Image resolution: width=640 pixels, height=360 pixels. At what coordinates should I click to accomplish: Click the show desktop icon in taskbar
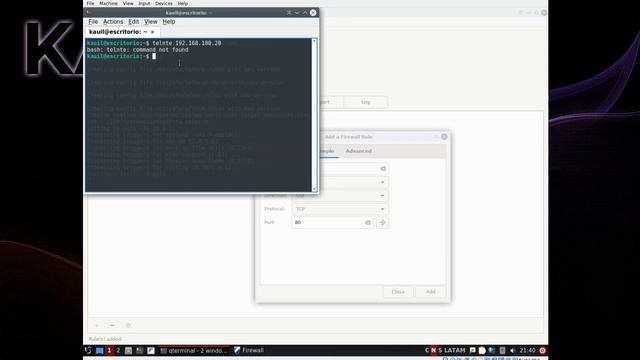point(99,351)
